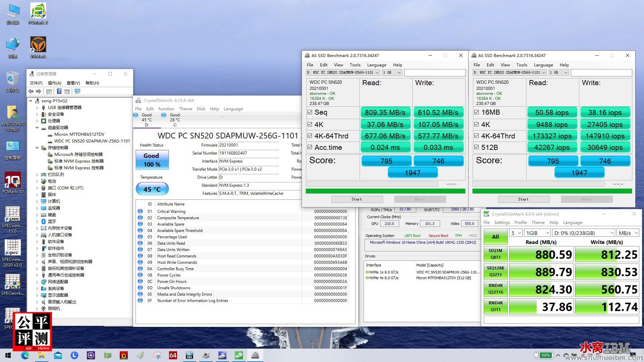Click Device Manager scan hardware monitor icon
644x362 pixels.
point(77,91)
